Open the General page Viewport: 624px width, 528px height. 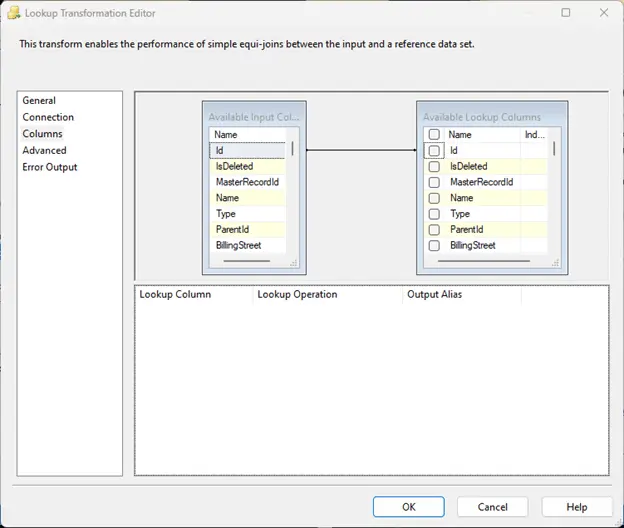[x=39, y=101]
